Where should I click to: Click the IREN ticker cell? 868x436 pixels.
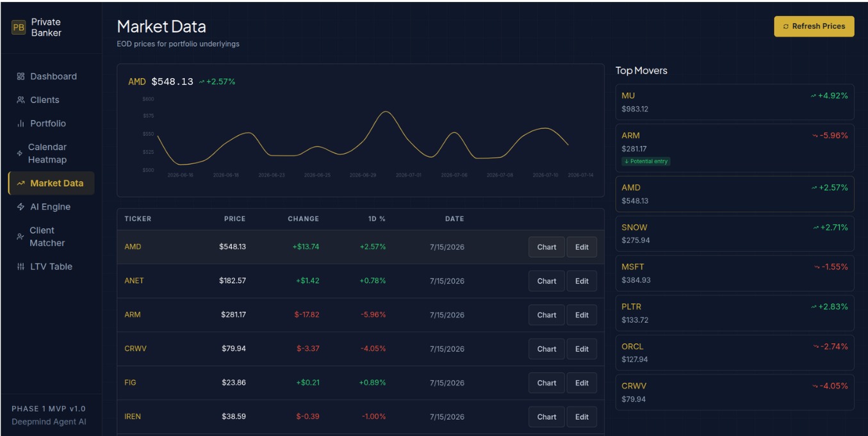tap(133, 417)
